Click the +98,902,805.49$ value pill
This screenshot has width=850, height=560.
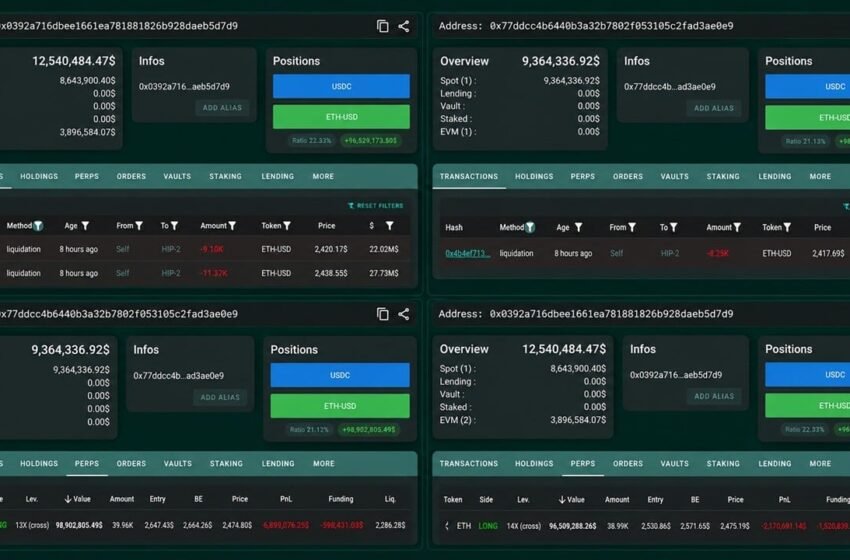pyautogui.click(x=369, y=429)
